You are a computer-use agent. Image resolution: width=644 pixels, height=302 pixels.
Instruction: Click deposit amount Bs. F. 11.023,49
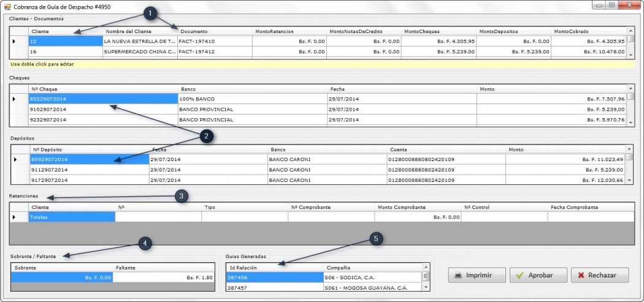[x=565, y=159]
